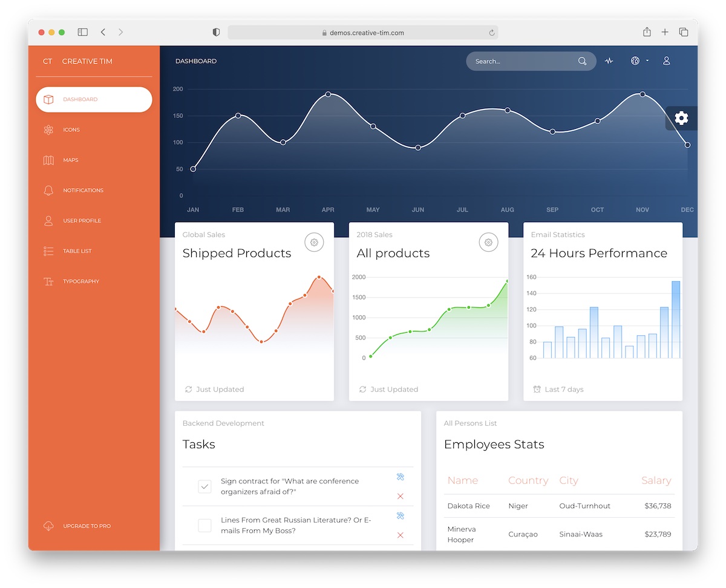The width and height of the screenshot is (726, 588).
Task: Click the alarm clock icon near Last 7 days
Action: (537, 390)
